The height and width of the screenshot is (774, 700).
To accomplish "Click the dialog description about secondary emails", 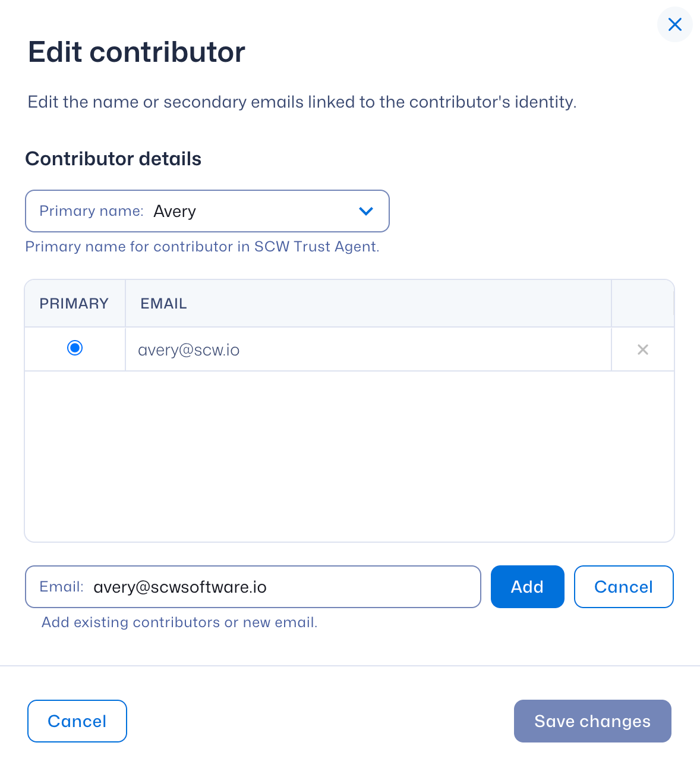I will [x=302, y=102].
